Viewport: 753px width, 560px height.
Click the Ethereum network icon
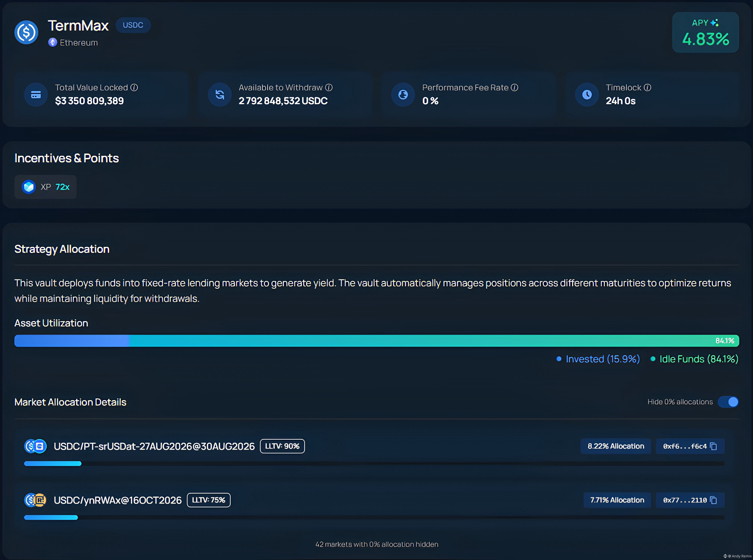coord(53,42)
